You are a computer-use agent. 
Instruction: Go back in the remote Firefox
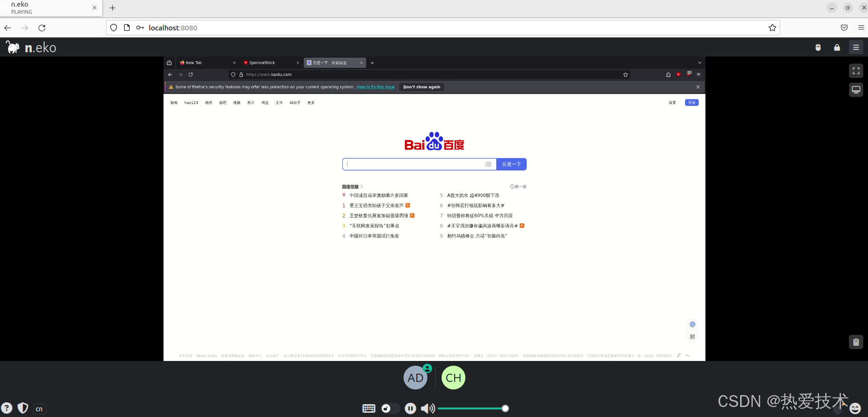point(170,75)
